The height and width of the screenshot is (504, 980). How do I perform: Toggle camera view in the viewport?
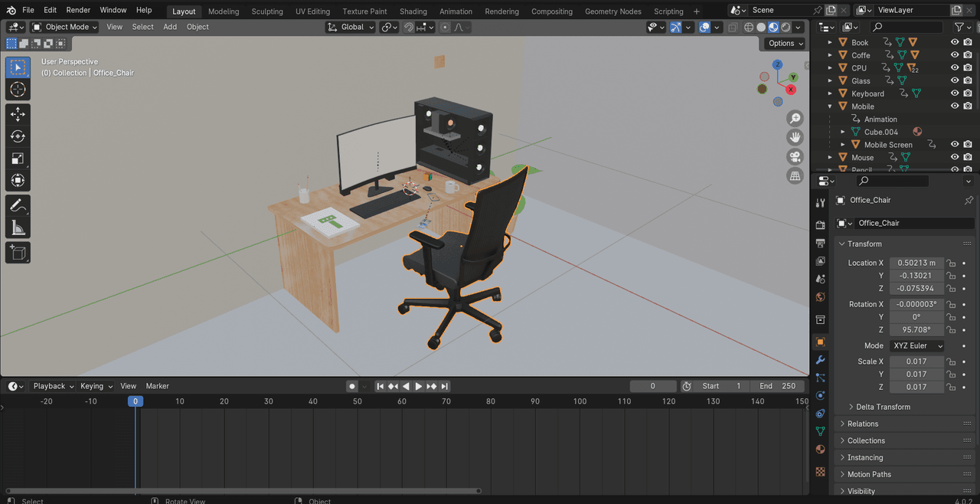[795, 157]
